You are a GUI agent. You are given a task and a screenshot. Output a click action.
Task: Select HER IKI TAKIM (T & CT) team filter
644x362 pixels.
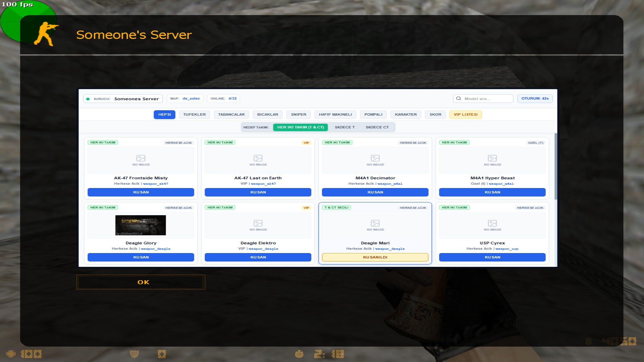[301, 127]
